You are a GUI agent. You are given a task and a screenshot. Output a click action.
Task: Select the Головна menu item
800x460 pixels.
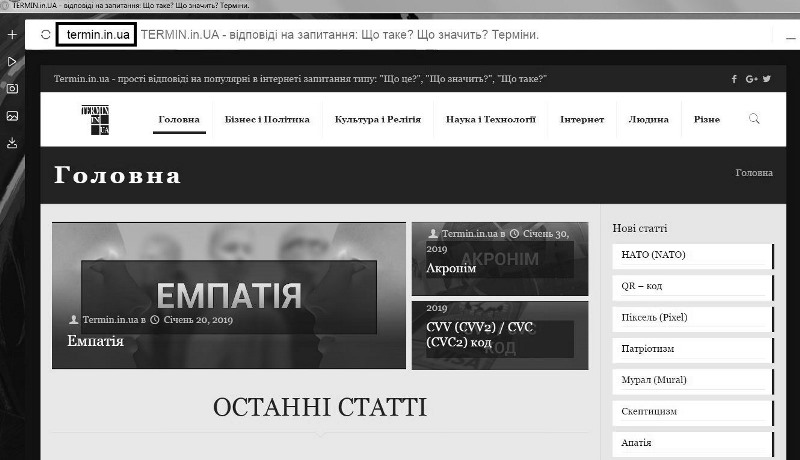point(179,119)
